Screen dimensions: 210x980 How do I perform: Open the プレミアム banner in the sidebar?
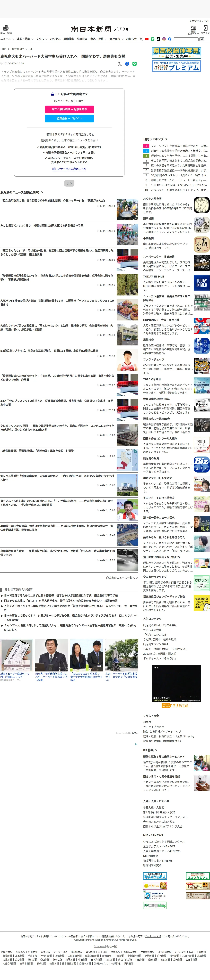click(x=176, y=66)
